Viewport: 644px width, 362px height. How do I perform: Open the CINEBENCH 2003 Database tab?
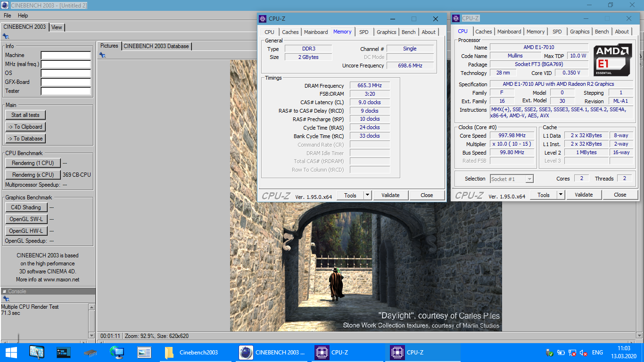click(x=157, y=46)
